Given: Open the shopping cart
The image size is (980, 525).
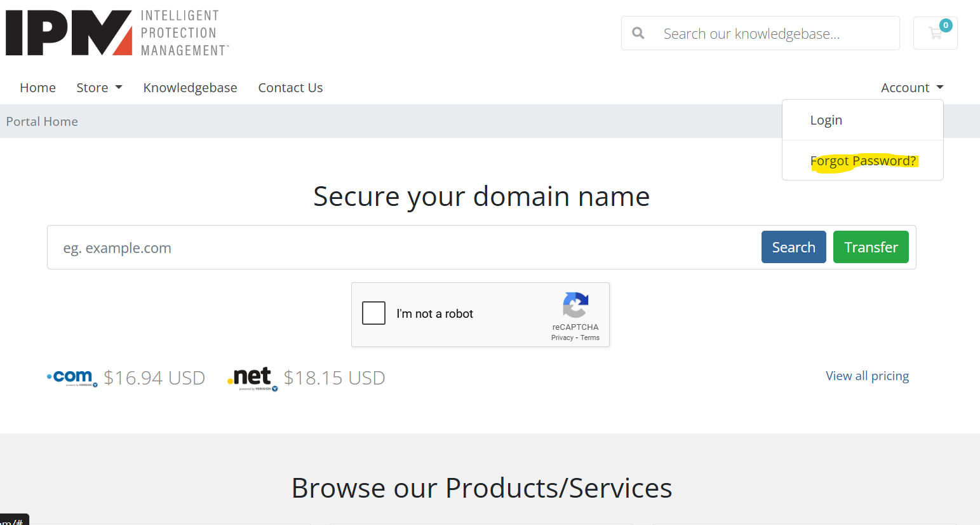Looking at the screenshot, I should 935,33.
